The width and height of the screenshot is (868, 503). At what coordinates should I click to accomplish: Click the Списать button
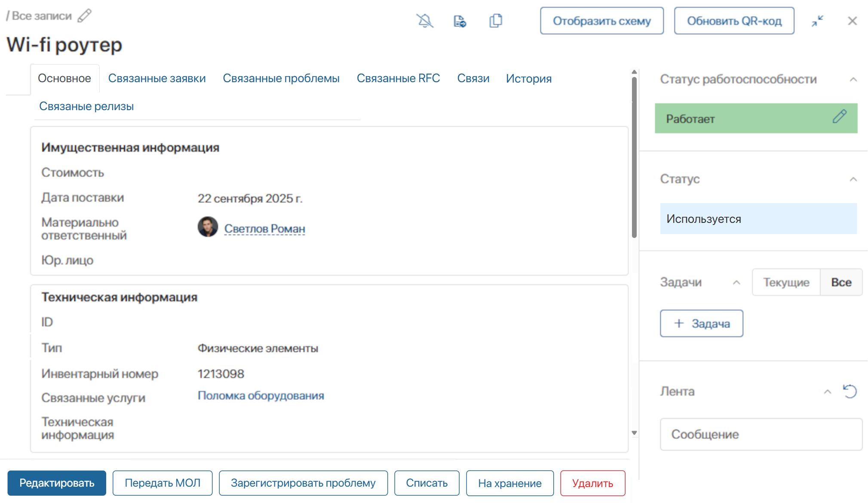click(427, 483)
